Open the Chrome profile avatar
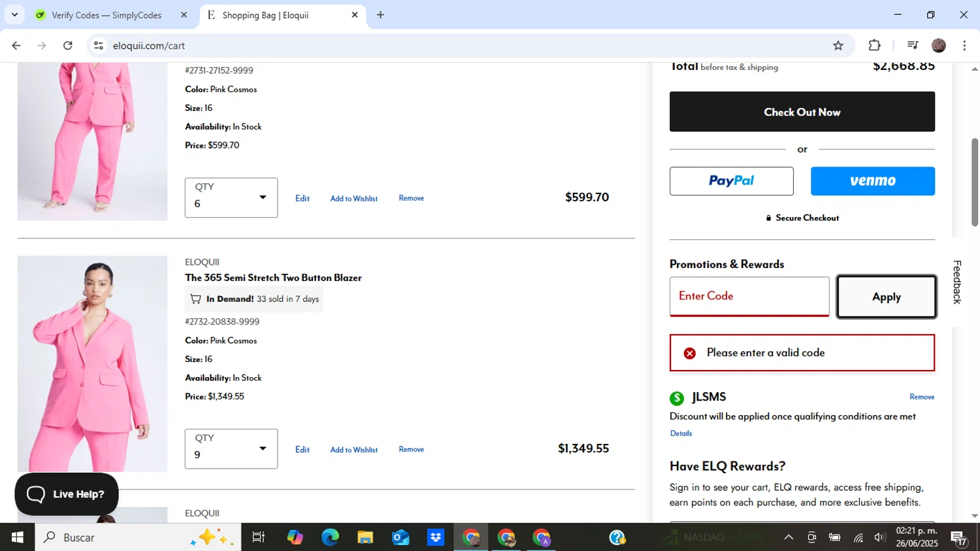980x551 pixels. (x=939, y=45)
